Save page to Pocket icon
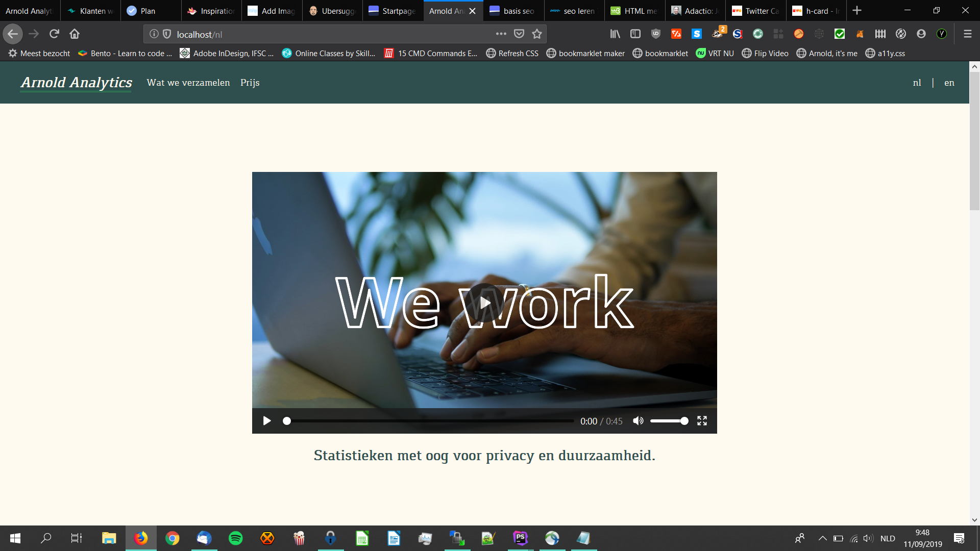Image resolution: width=980 pixels, height=551 pixels. click(x=519, y=34)
